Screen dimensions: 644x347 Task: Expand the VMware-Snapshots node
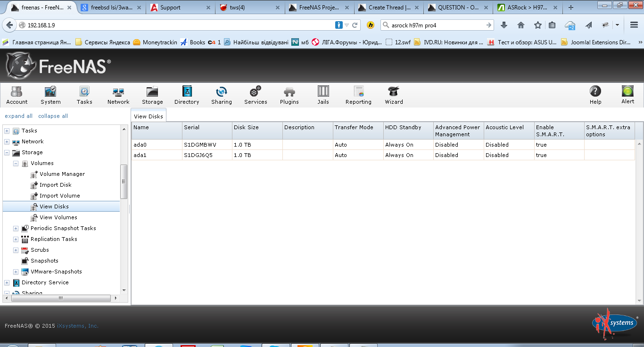point(16,272)
